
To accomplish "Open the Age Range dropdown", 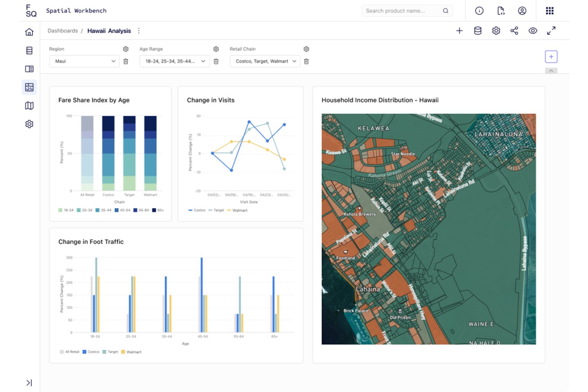I will tap(174, 61).
